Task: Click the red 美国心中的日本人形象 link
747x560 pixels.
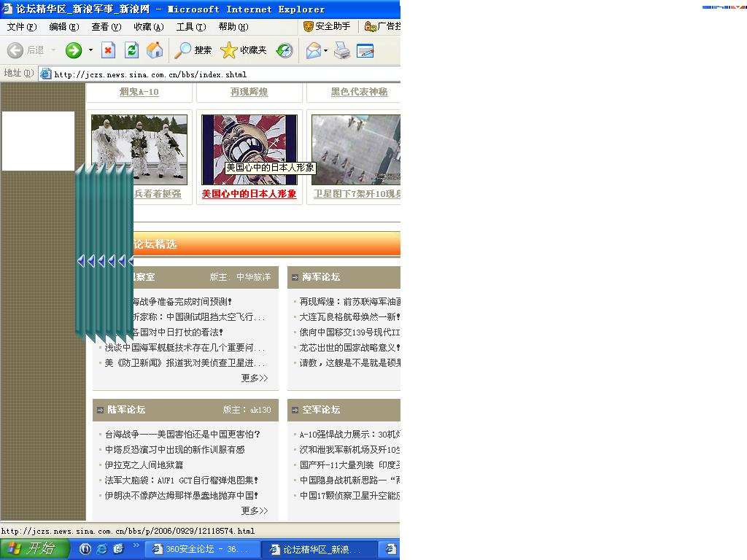Action: click(249, 194)
